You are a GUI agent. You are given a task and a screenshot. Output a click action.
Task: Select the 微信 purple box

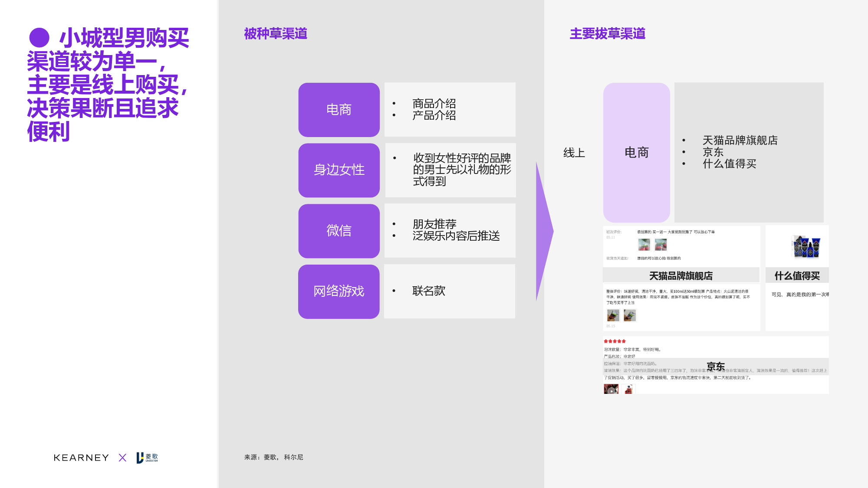pyautogui.click(x=339, y=231)
